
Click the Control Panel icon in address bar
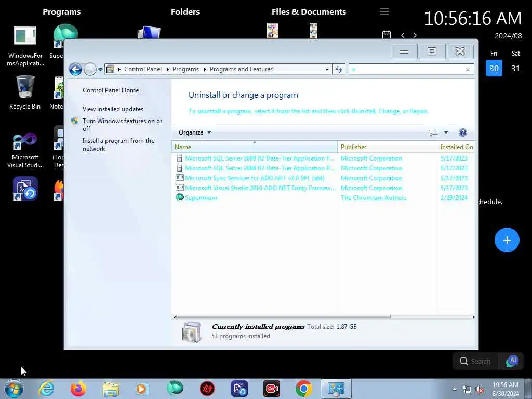(110, 69)
